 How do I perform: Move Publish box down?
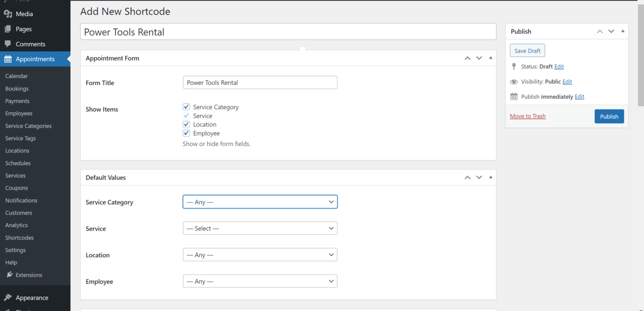611,32
